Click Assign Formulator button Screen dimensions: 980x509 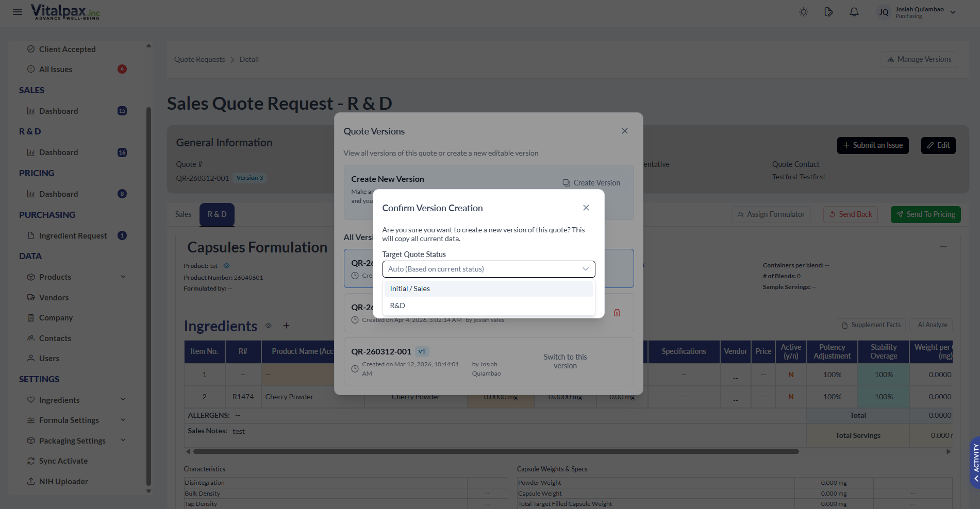pyautogui.click(x=771, y=214)
